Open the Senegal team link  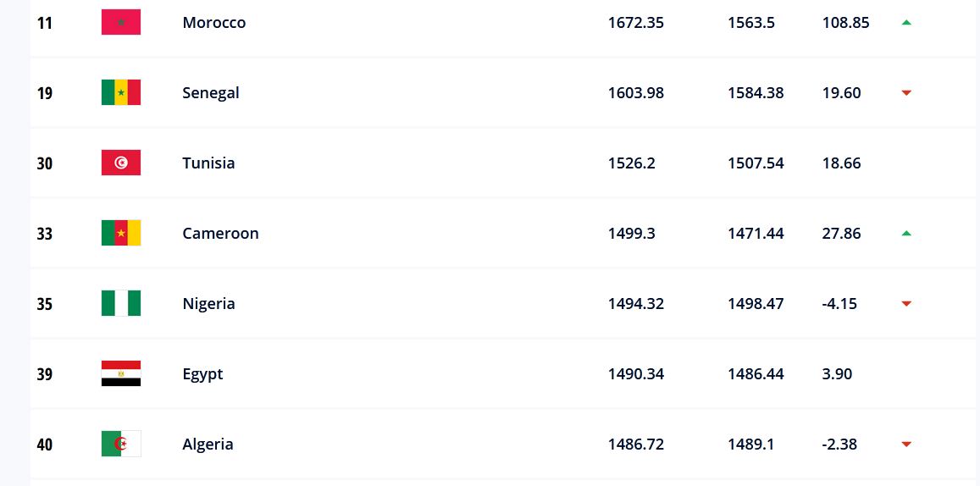coord(211,93)
